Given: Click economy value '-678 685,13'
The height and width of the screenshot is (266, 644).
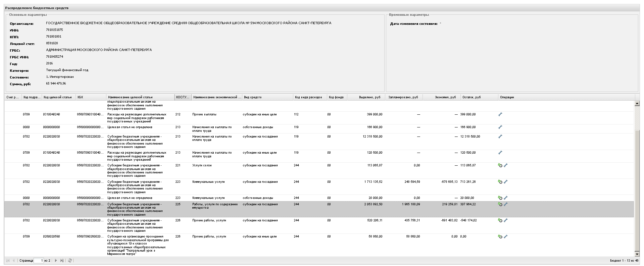Looking at the screenshot, I should click(449, 182).
